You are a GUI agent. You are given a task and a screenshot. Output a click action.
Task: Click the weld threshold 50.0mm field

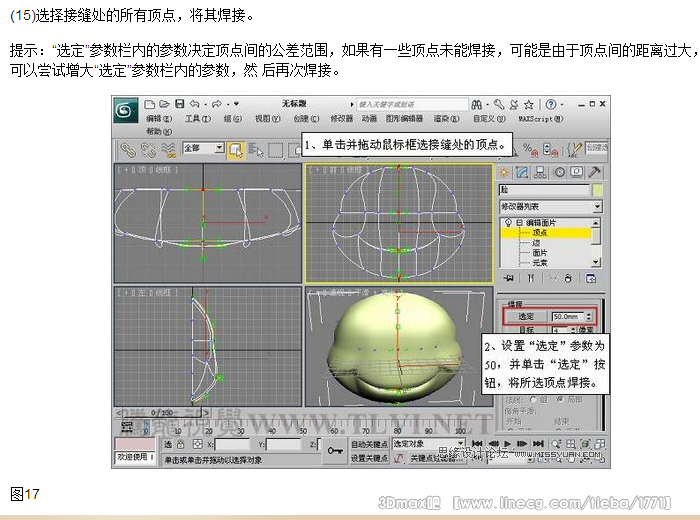[568, 316]
